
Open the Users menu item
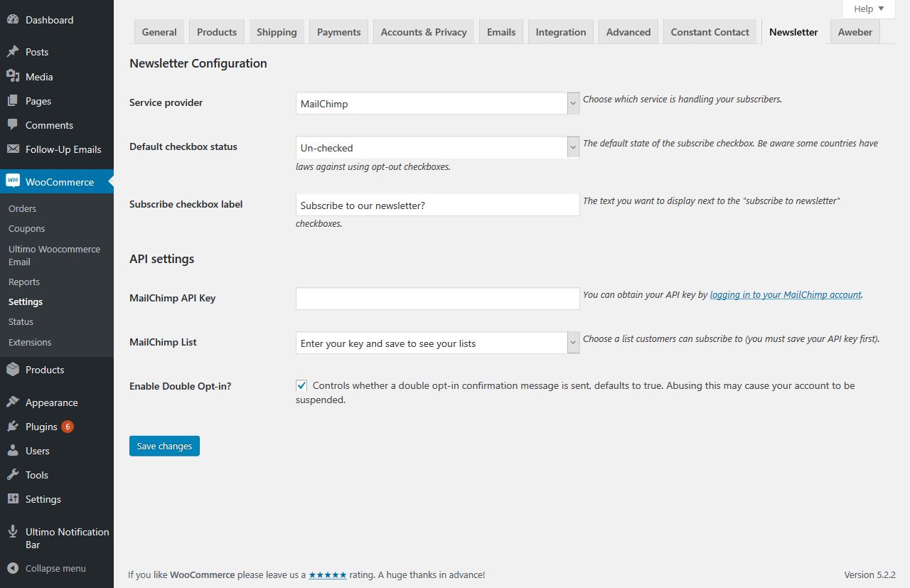57,451
